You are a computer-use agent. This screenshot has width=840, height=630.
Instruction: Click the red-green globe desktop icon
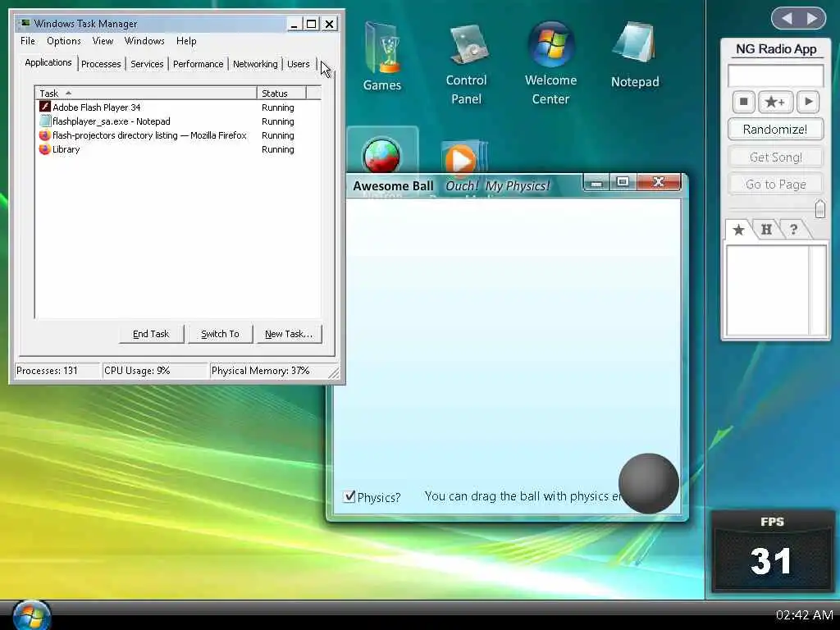[382, 155]
